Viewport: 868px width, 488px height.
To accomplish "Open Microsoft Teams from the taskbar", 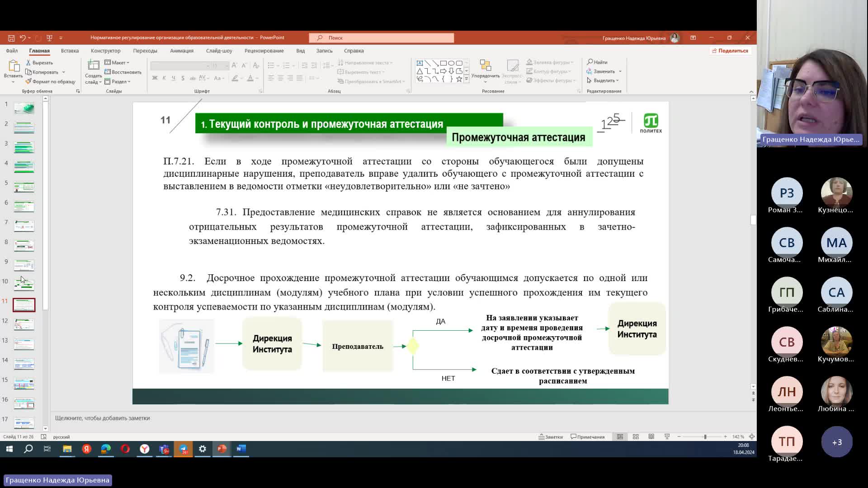I will point(164,449).
